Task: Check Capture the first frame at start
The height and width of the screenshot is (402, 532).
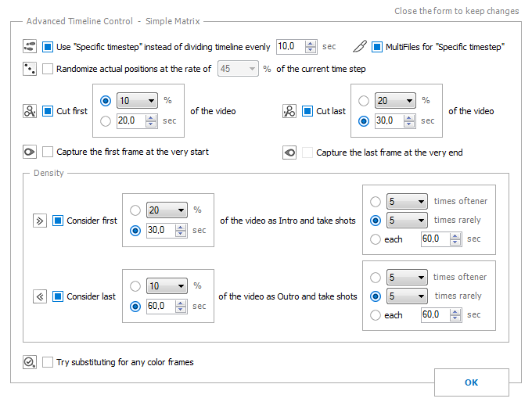Action: pyautogui.click(x=48, y=152)
